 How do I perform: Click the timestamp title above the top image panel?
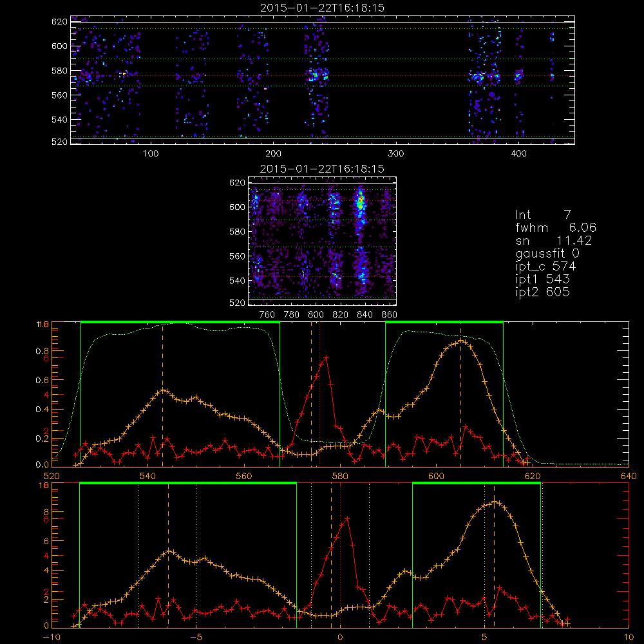click(323, 8)
